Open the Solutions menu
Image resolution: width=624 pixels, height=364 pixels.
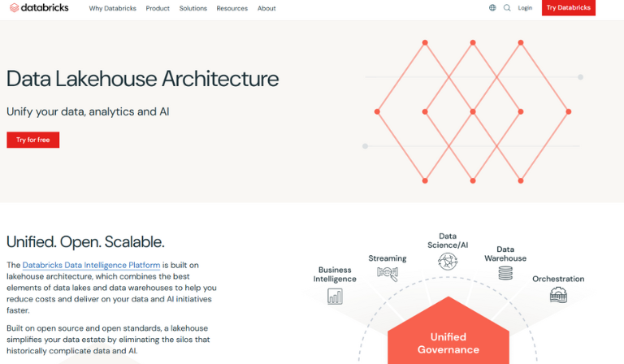pyautogui.click(x=193, y=8)
